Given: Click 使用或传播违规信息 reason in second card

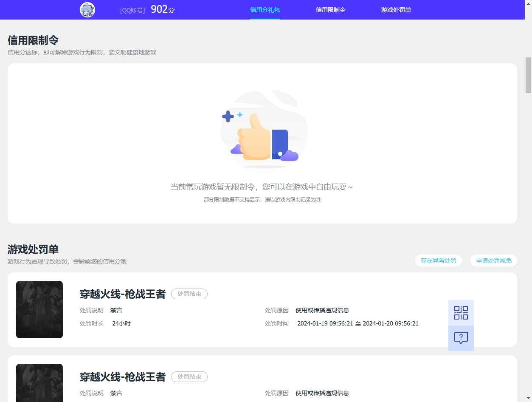Looking at the screenshot, I should click(322, 393).
